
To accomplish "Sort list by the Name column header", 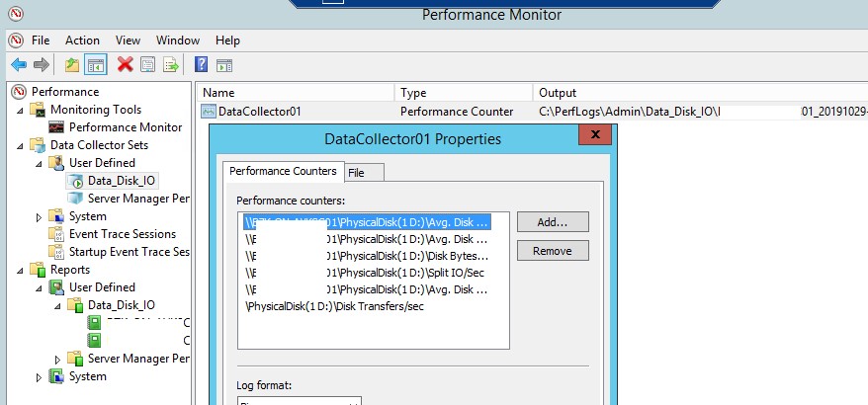I will (295, 93).
